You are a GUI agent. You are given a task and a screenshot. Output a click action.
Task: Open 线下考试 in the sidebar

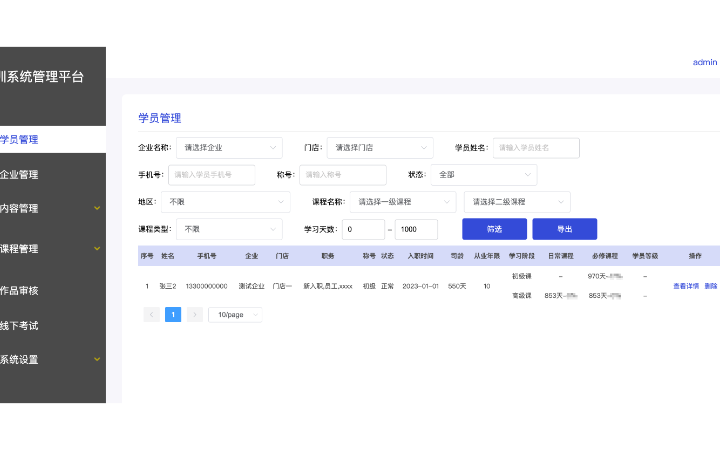click(x=19, y=326)
